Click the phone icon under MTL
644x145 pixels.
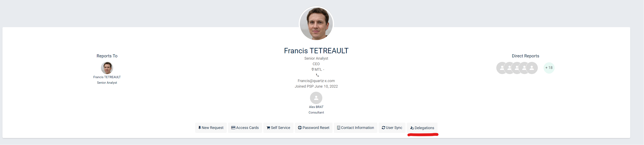317,75
